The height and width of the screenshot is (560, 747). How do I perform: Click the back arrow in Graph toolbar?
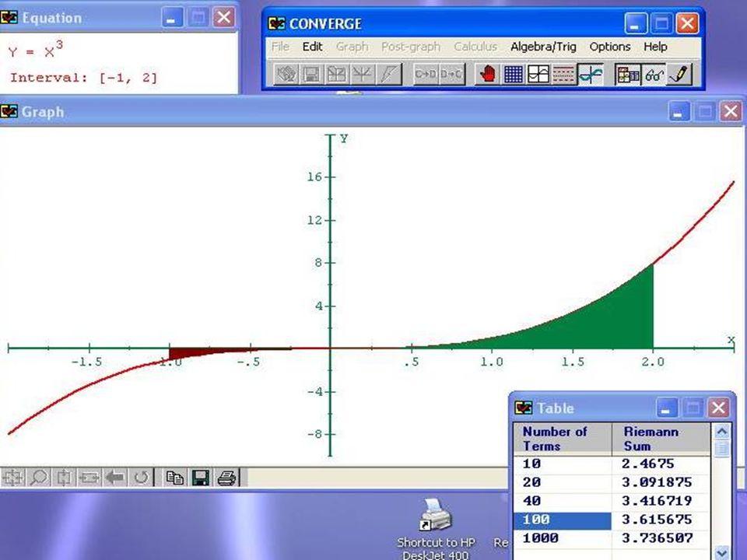[x=115, y=477]
